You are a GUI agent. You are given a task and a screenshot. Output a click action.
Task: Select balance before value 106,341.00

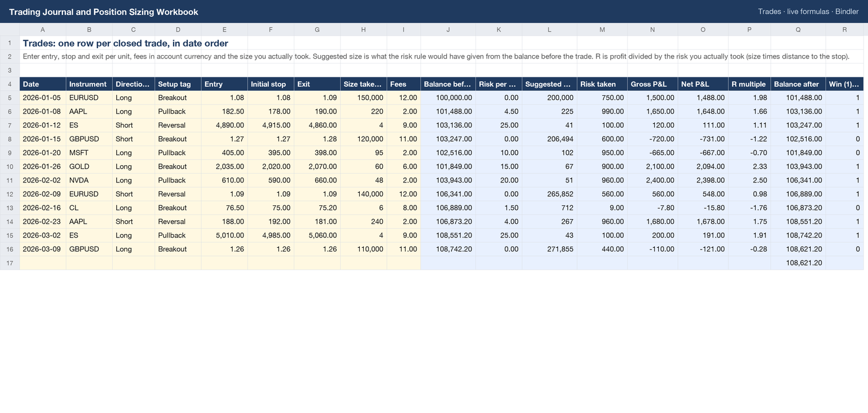click(448, 194)
